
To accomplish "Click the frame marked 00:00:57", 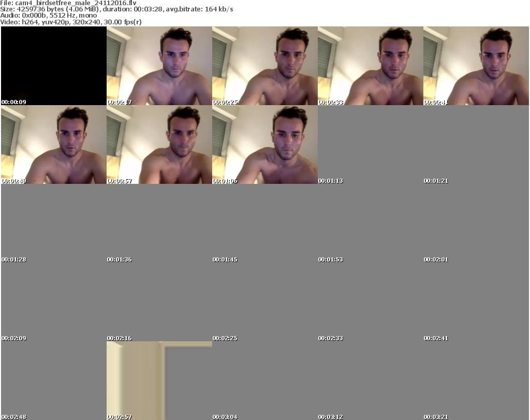I will point(159,144).
